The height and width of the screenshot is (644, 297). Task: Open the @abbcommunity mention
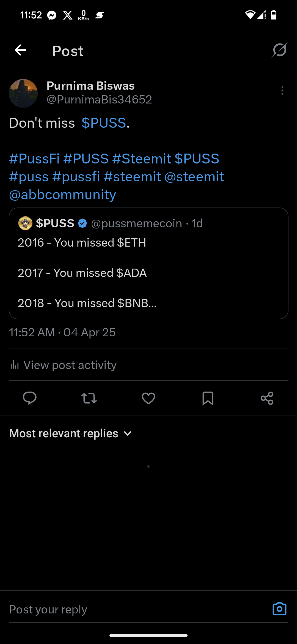(x=63, y=195)
